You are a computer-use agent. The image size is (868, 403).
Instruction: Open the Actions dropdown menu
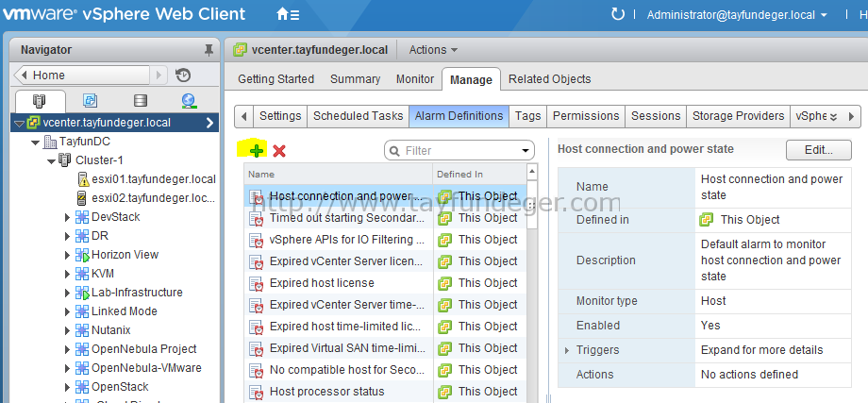pyautogui.click(x=433, y=50)
